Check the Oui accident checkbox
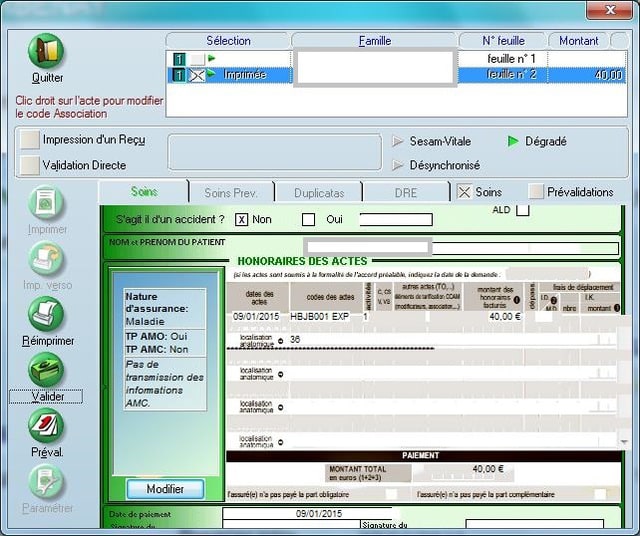Image resolution: width=640 pixels, height=536 pixels. [308, 220]
